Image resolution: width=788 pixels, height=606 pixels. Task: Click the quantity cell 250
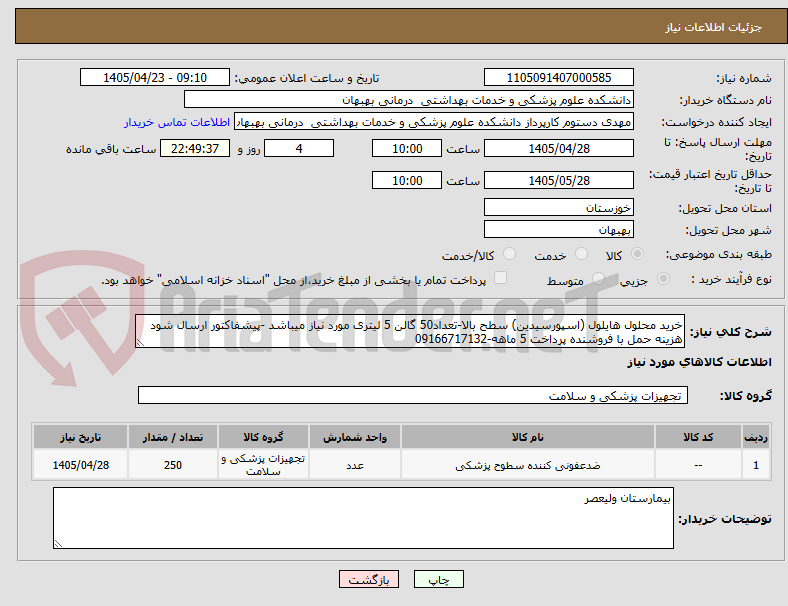click(172, 465)
